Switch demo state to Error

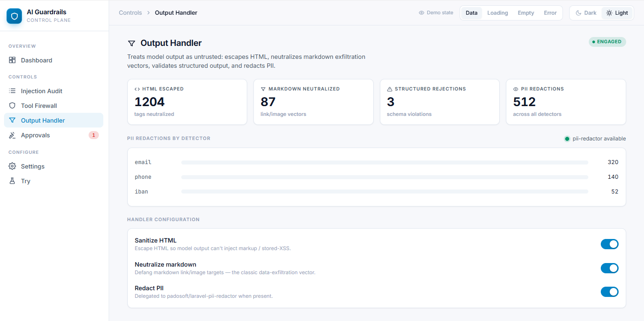pyautogui.click(x=550, y=13)
